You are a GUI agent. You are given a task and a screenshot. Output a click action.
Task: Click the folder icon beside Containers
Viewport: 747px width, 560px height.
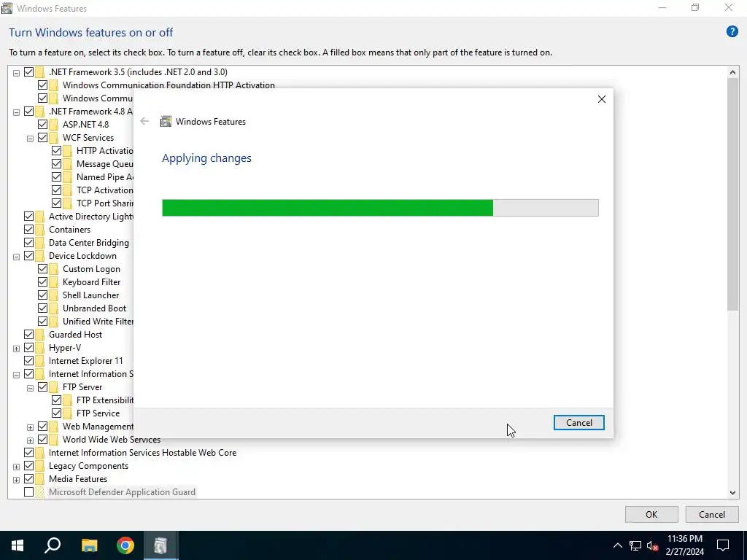tap(39, 230)
